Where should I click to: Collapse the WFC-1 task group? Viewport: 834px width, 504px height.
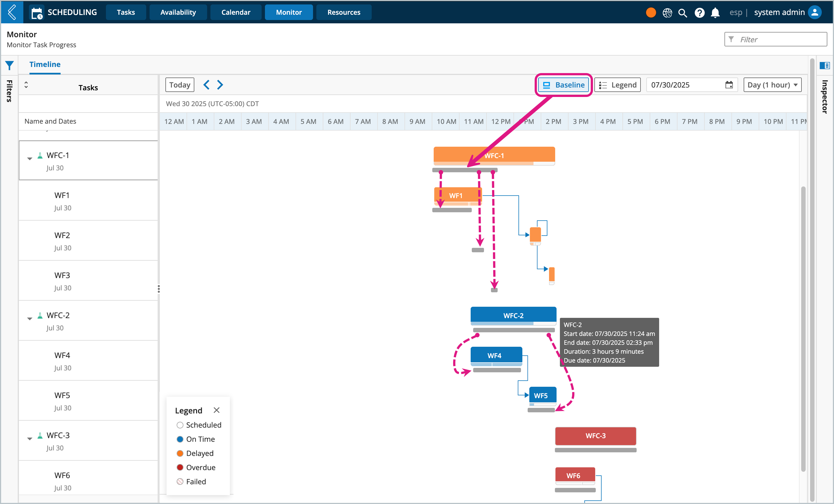click(30, 159)
